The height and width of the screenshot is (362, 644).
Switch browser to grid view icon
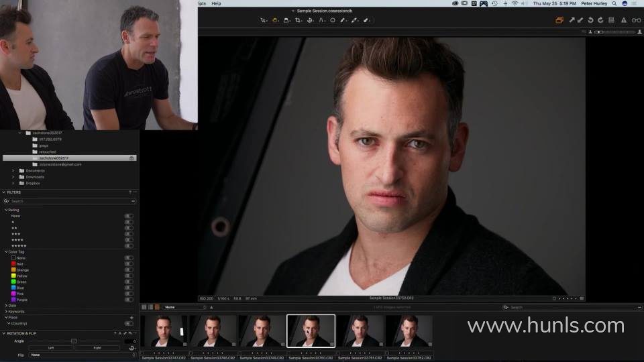(x=144, y=307)
